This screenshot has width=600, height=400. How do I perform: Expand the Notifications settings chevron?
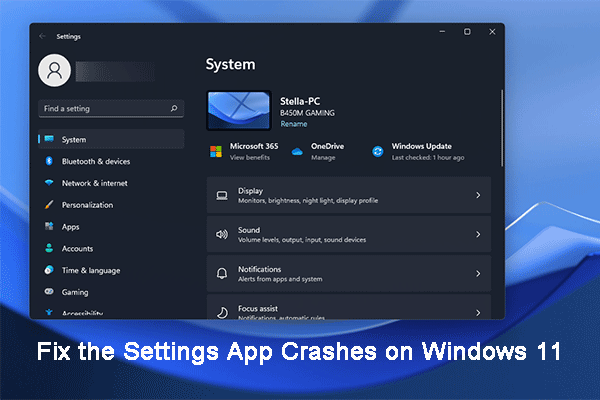click(478, 273)
